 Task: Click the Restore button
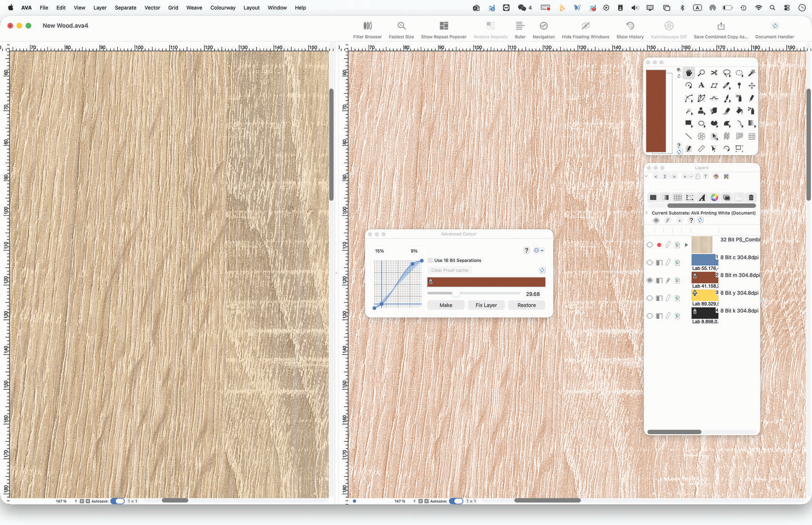pos(526,305)
